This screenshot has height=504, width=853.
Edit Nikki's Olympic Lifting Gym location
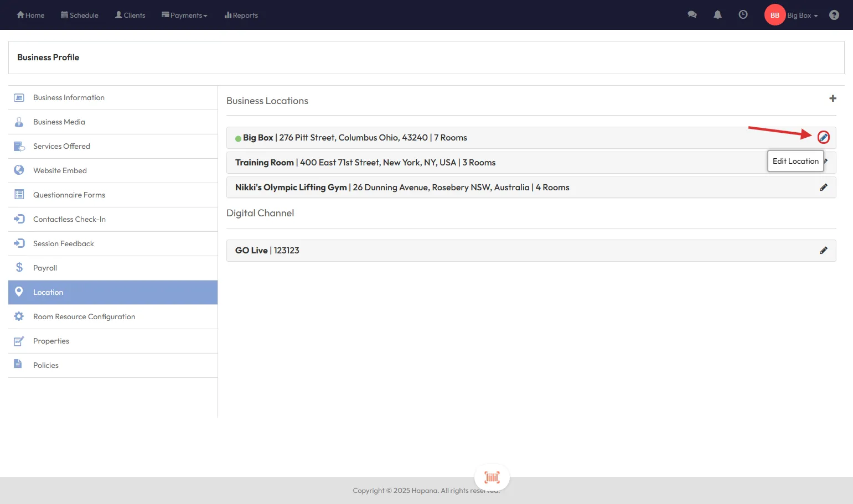pyautogui.click(x=824, y=188)
